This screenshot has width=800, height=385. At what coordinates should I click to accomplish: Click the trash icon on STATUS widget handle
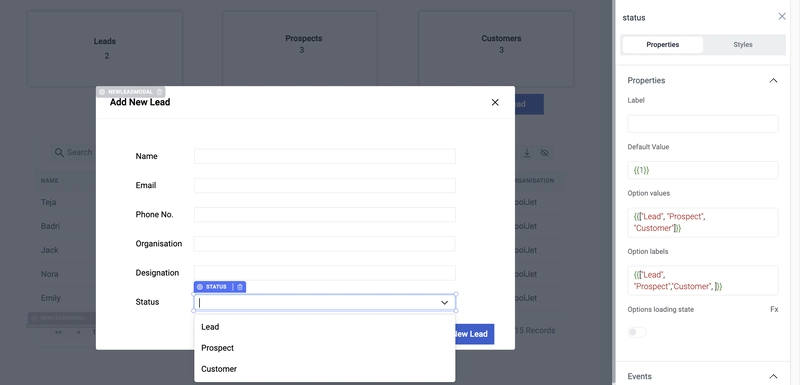(240, 287)
